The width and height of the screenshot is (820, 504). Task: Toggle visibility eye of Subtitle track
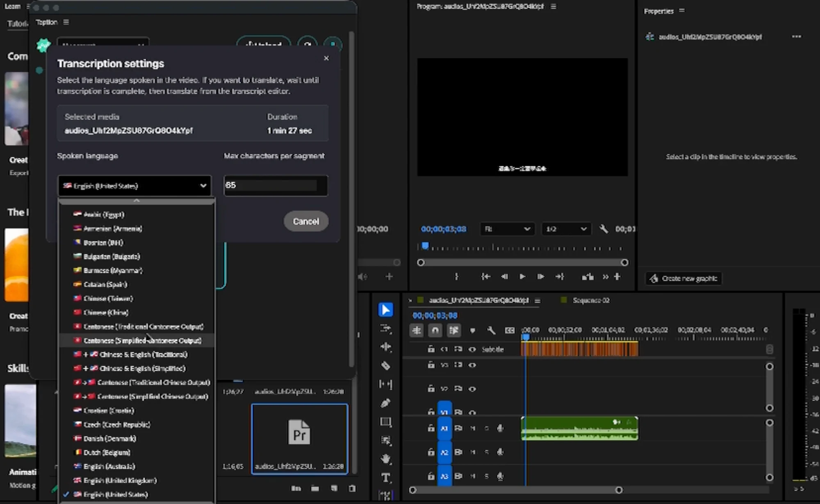tap(472, 349)
